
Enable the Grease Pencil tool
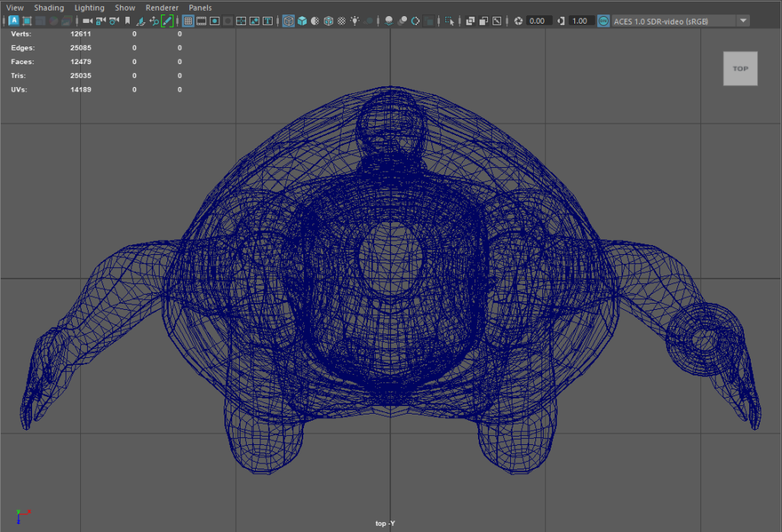pos(166,21)
